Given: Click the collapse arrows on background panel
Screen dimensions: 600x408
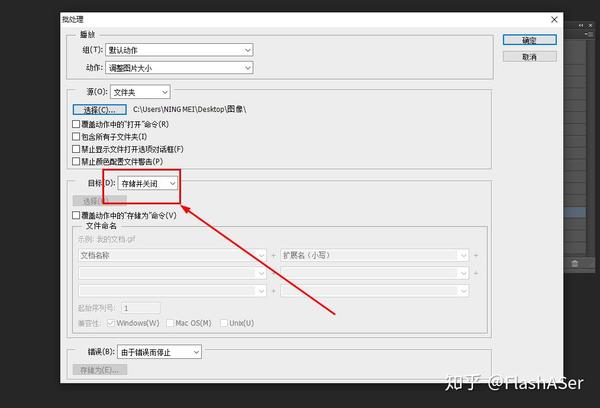Looking at the screenshot, I should [581, 25].
